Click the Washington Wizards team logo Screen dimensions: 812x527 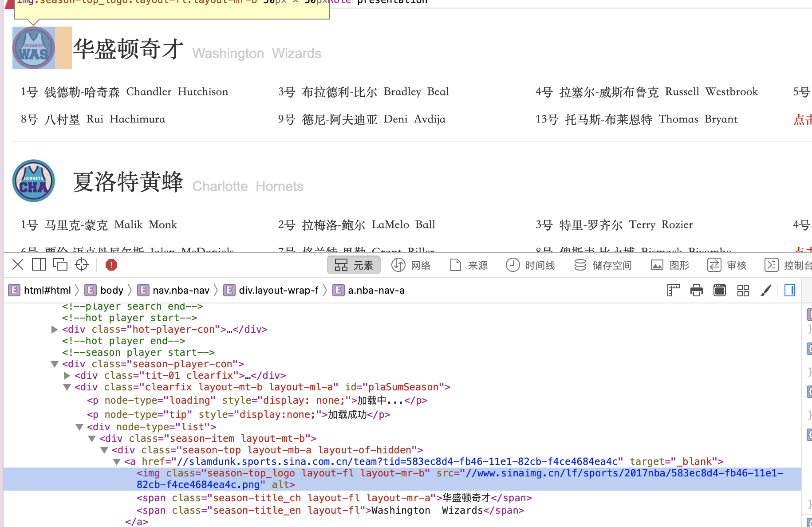(34, 48)
